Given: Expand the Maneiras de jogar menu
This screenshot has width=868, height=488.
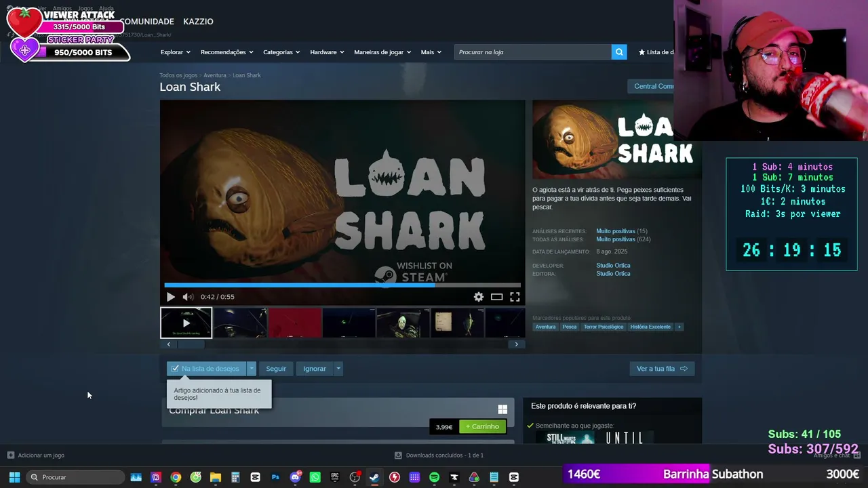Looking at the screenshot, I should pos(382,52).
